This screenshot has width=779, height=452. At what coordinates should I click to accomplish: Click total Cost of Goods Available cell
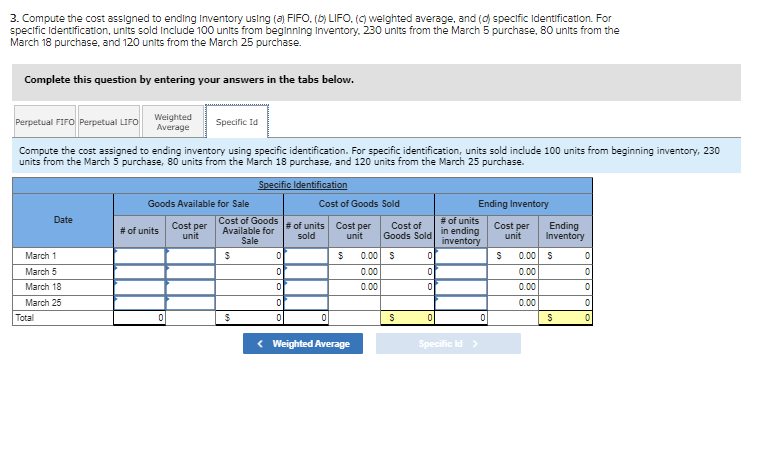click(249, 318)
